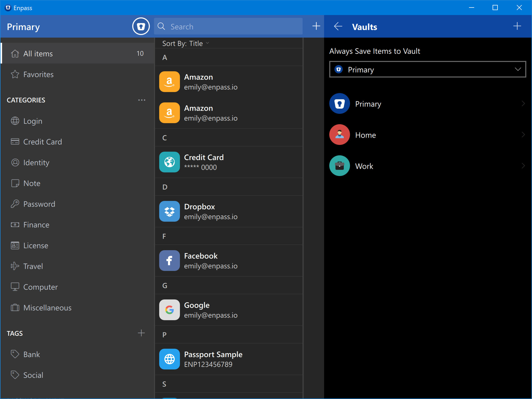Select the Miscellaneous category label
This screenshot has width=532, height=399.
(47, 308)
